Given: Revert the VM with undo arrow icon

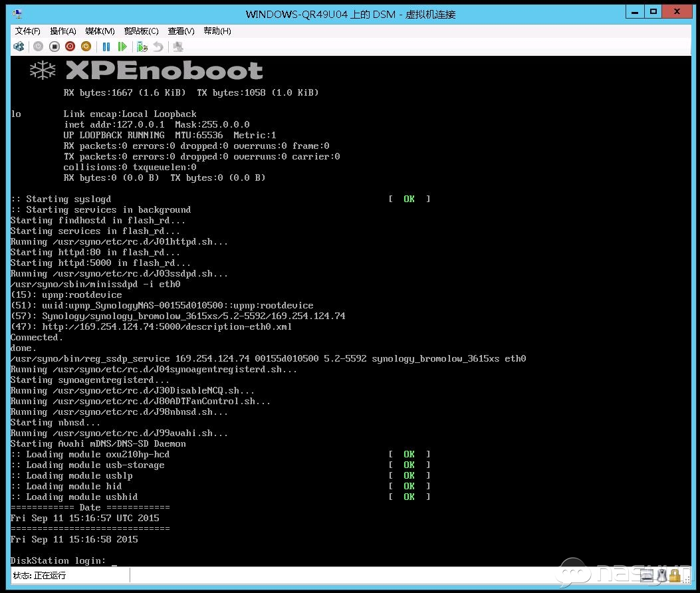Looking at the screenshot, I should [x=158, y=47].
